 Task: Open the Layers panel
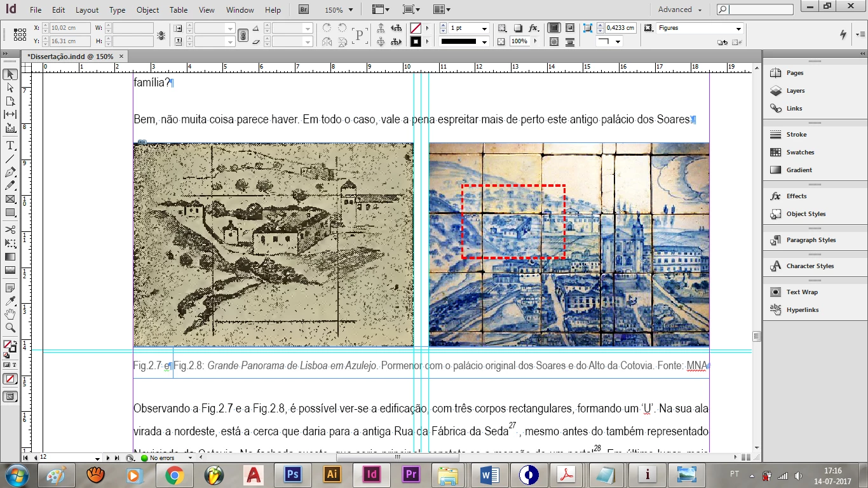795,90
